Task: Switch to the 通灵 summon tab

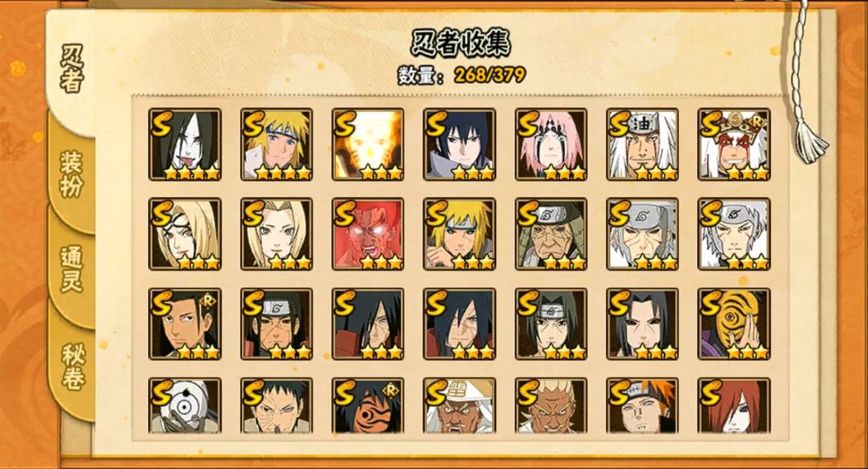Action: tap(72, 269)
